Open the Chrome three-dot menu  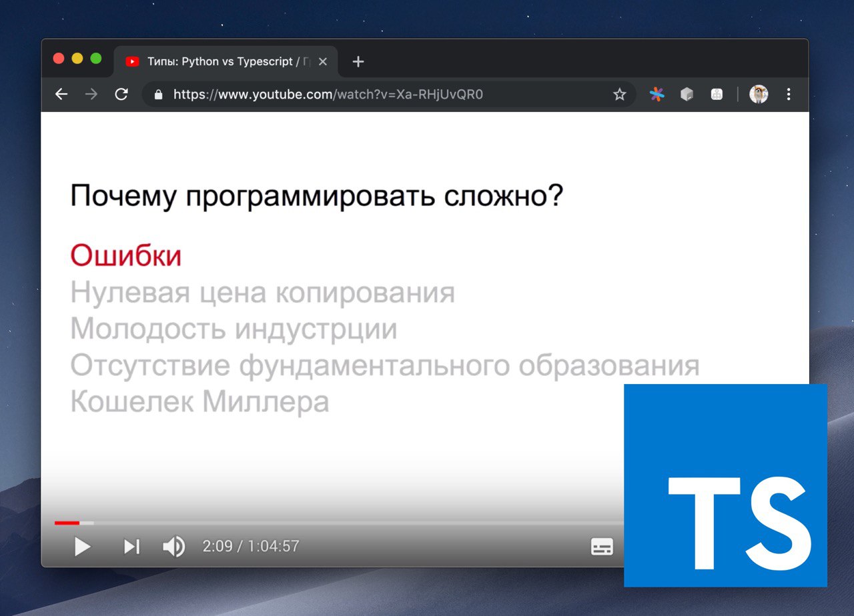coord(789,95)
